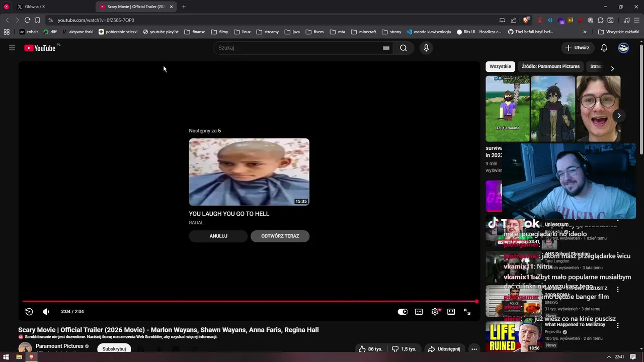Open the Windows Start menu
Image resolution: width=644 pixels, height=362 pixels.
(x=6, y=357)
